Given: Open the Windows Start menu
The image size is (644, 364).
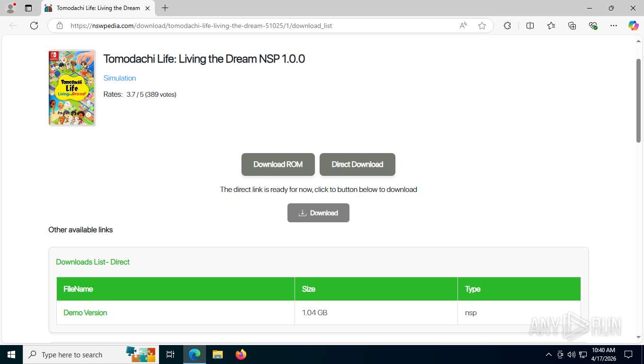Looking at the screenshot, I should coord(11,355).
